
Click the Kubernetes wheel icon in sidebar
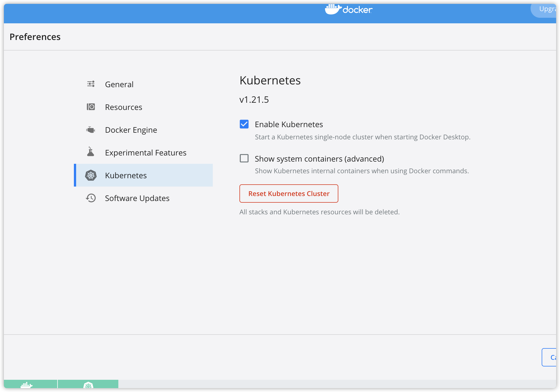91,175
